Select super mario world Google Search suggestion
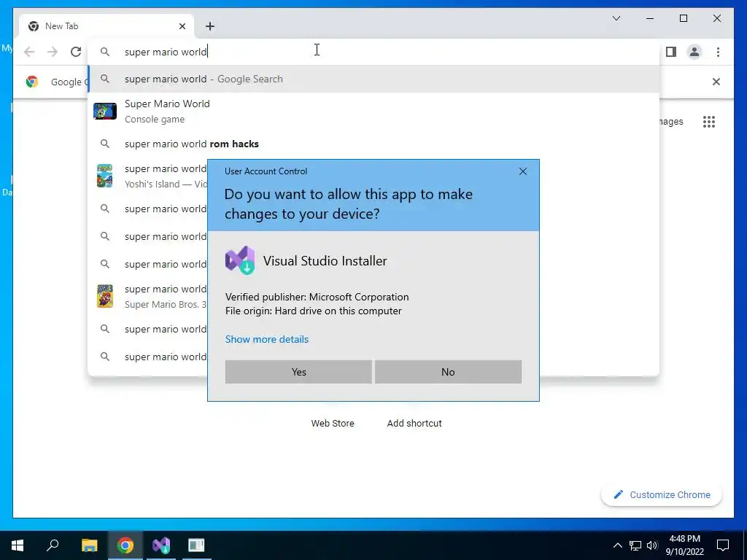This screenshot has height=560, width=747. [x=374, y=79]
